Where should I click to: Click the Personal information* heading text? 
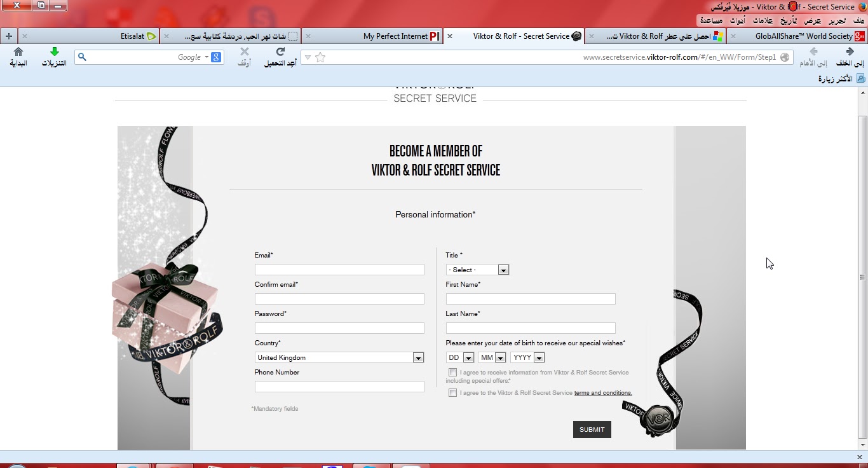click(x=435, y=215)
